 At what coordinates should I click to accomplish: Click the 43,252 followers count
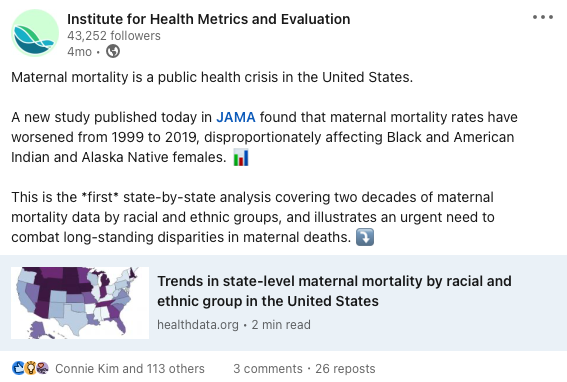click(x=114, y=36)
